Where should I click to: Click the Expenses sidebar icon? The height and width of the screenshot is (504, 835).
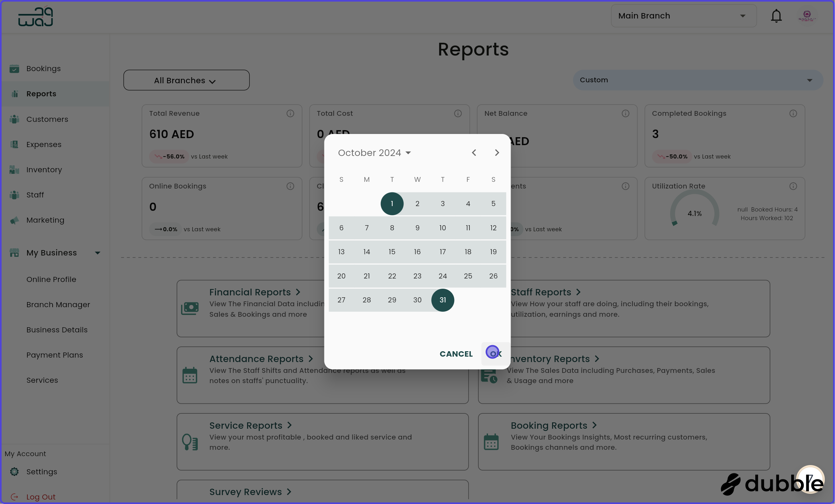click(15, 145)
